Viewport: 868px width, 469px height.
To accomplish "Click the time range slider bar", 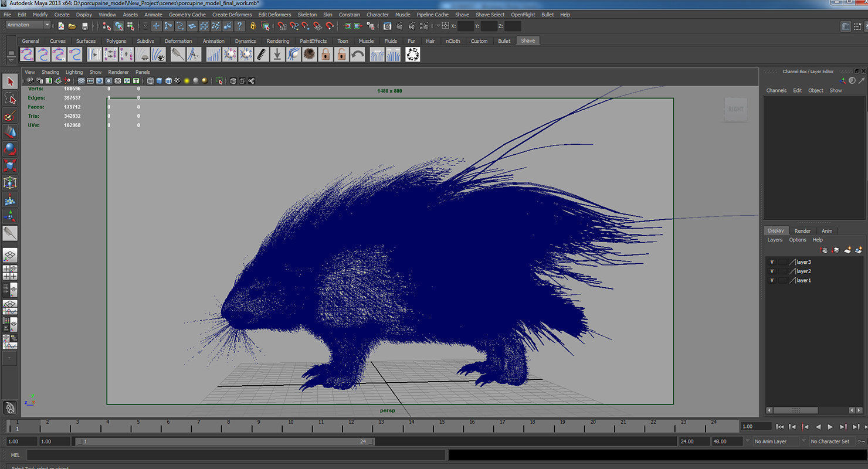I will 225,441.
